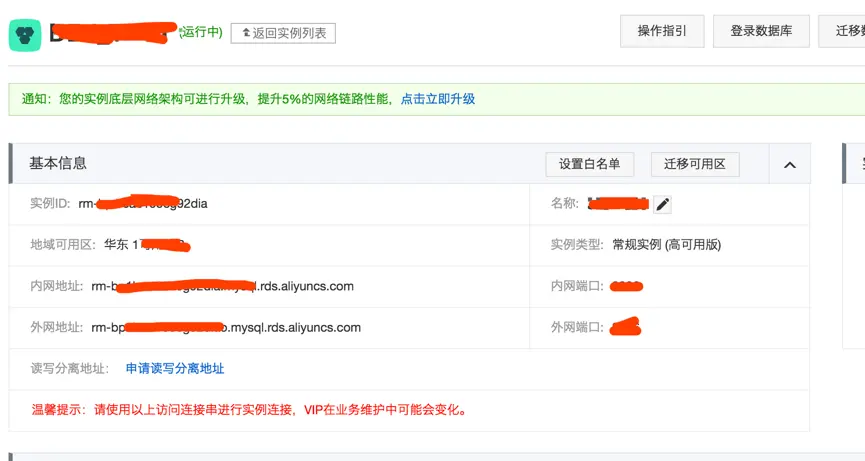Click 设置白名单 button

click(590, 164)
